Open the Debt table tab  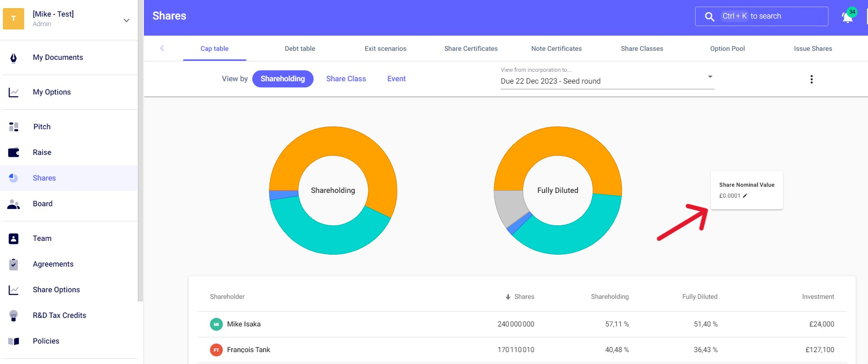[300, 48]
